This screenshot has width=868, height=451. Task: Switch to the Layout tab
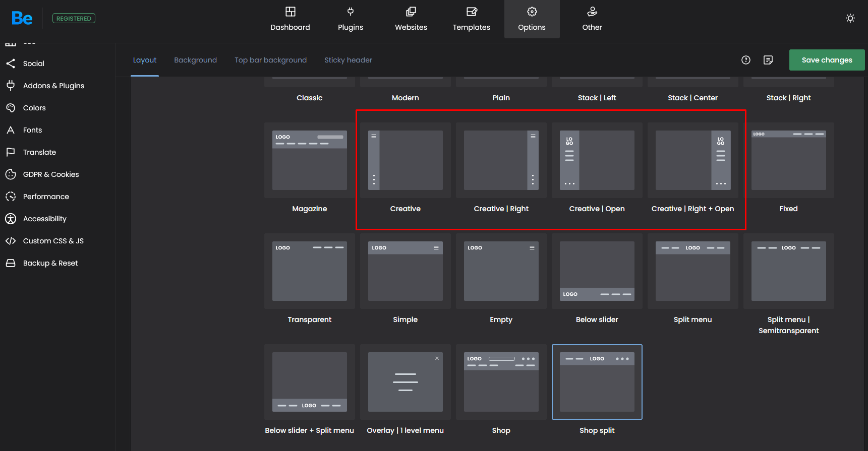(x=145, y=60)
